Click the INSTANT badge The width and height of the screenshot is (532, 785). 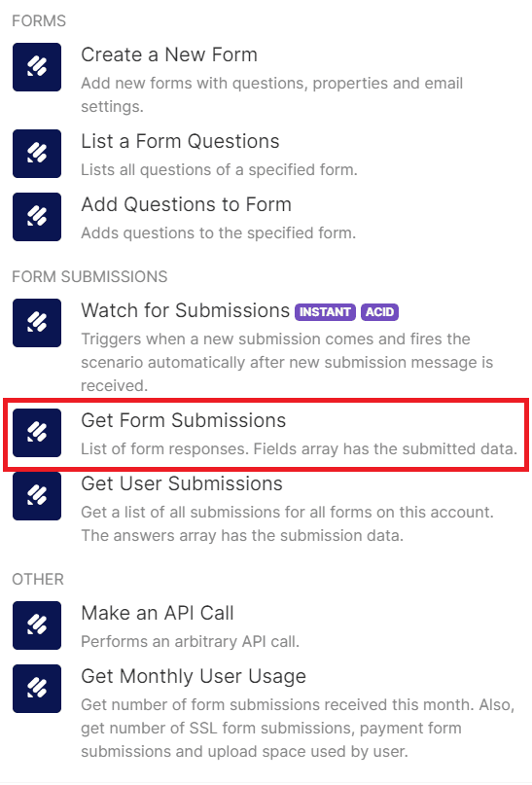point(325,312)
